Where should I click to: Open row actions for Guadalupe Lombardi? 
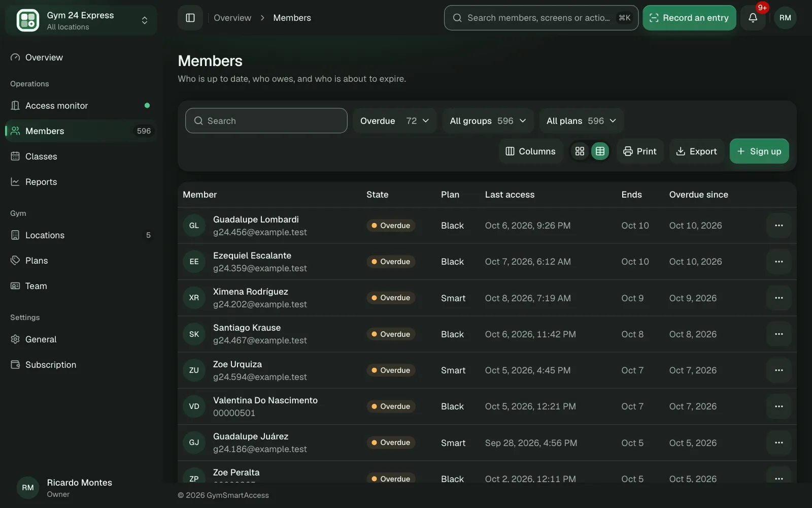pos(779,226)
